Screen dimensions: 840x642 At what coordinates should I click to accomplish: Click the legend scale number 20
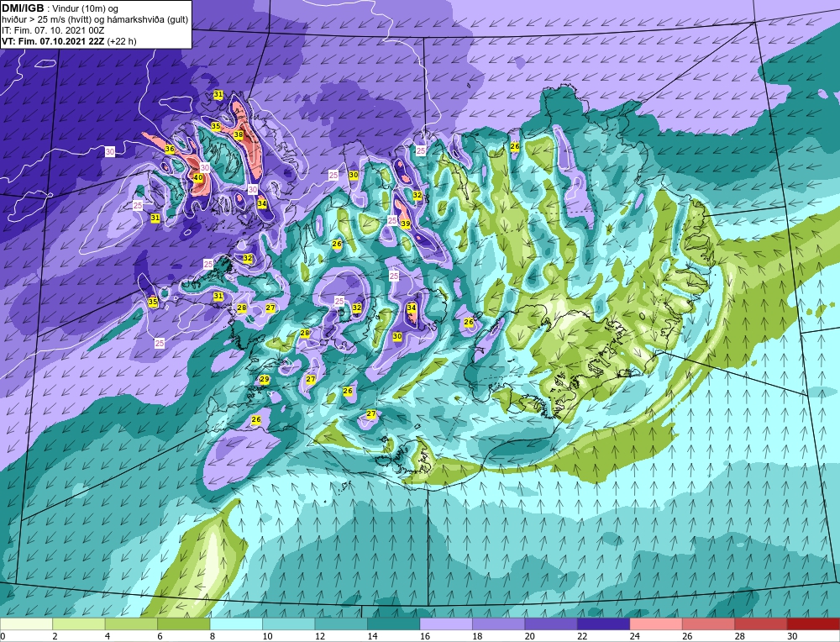[x=530, y=636]
